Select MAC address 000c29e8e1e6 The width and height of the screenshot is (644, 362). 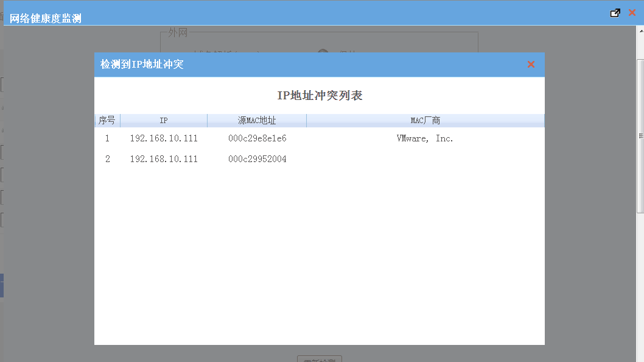point(257,138)
